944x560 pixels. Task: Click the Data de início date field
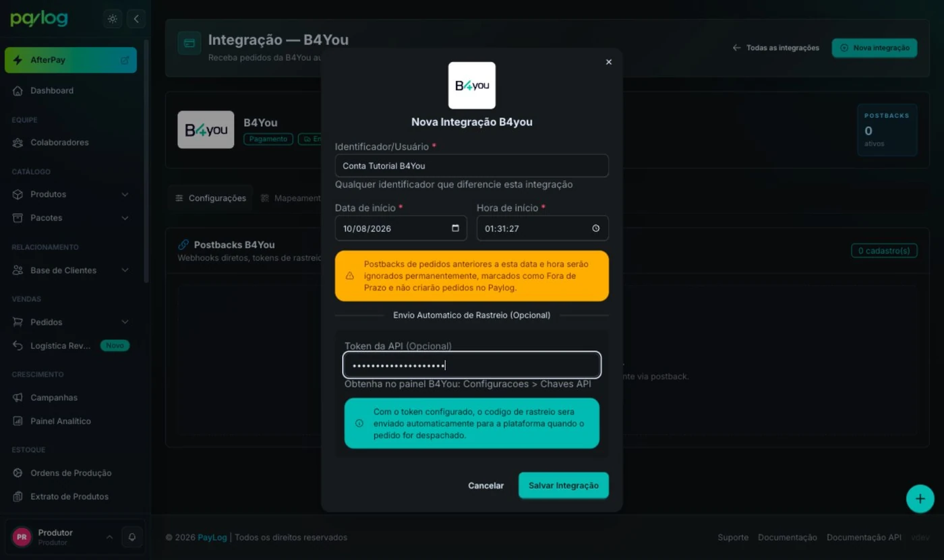click(x=401, y=228)
